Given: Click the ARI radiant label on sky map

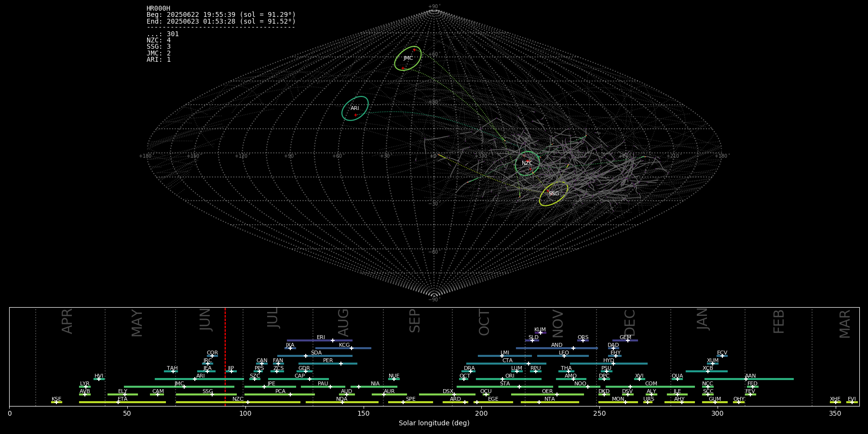Looking at the screenshot, I should tap(355, 108).
